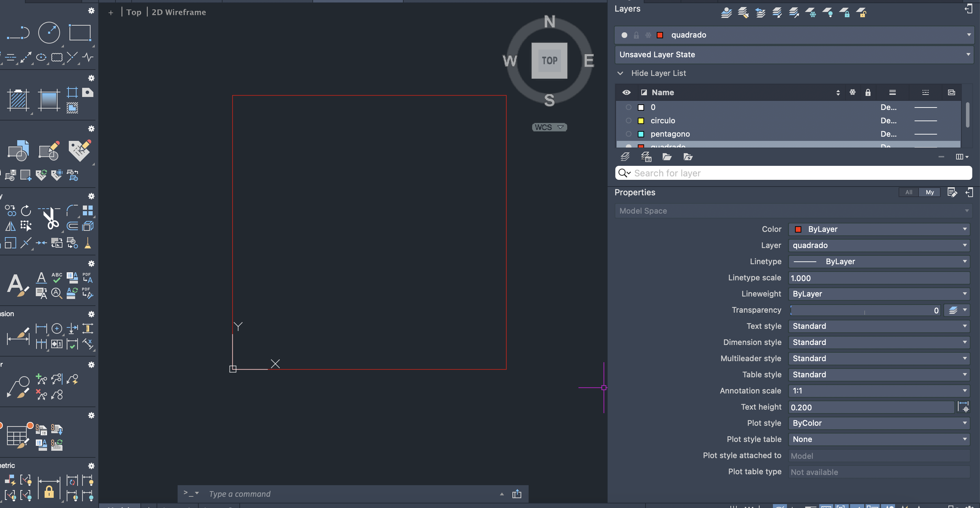The height and width of the screenshot is (508, 980).
Task: Click the TOP face of ViewCube
Action: point(549,60)
